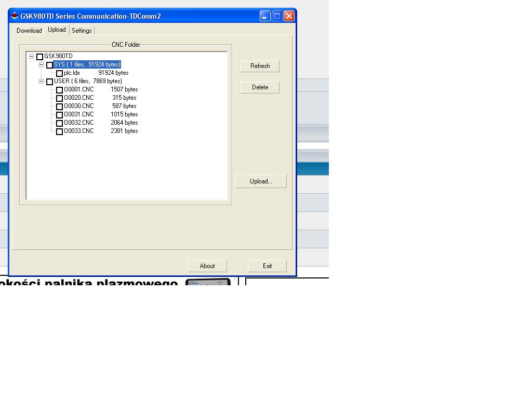Tick the O0001.CNC checkbox
Image resolution: width=532 pixels, height=399 pixels.
[59, 90]
